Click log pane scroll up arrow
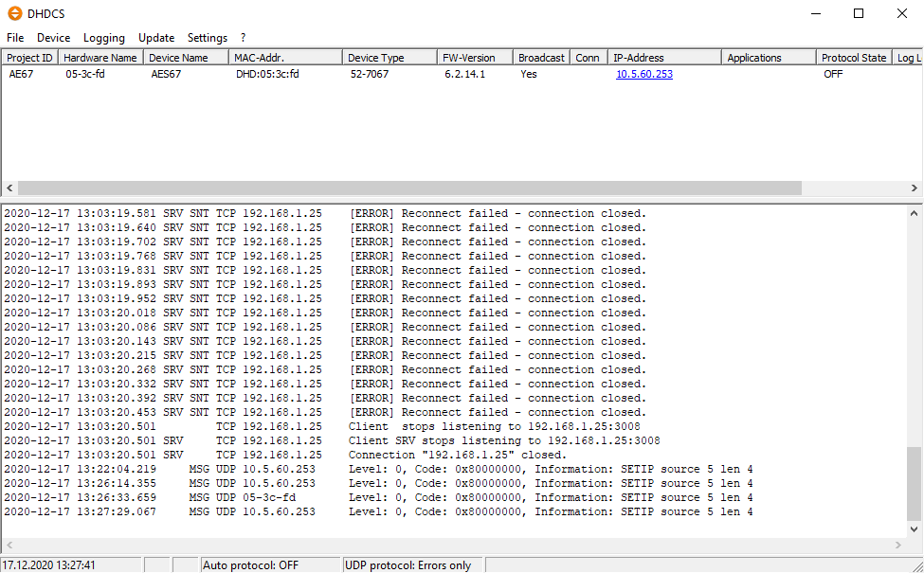Viewport: 924px width, 573px height. tap(914, 213)
